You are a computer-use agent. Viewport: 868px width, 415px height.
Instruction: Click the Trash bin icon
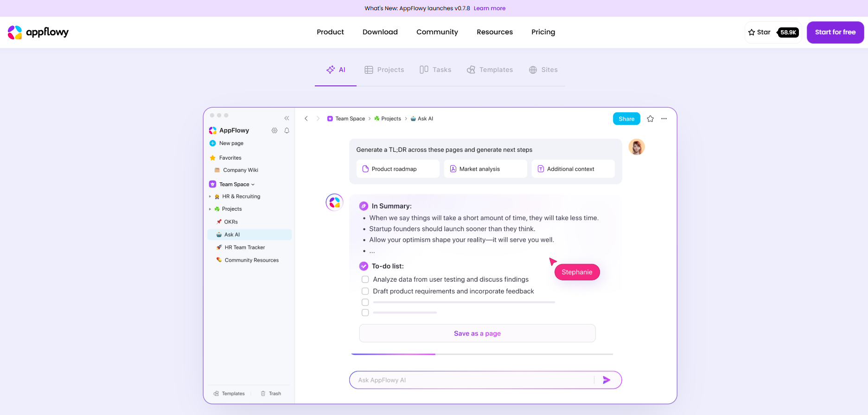(x=263, y=394)
